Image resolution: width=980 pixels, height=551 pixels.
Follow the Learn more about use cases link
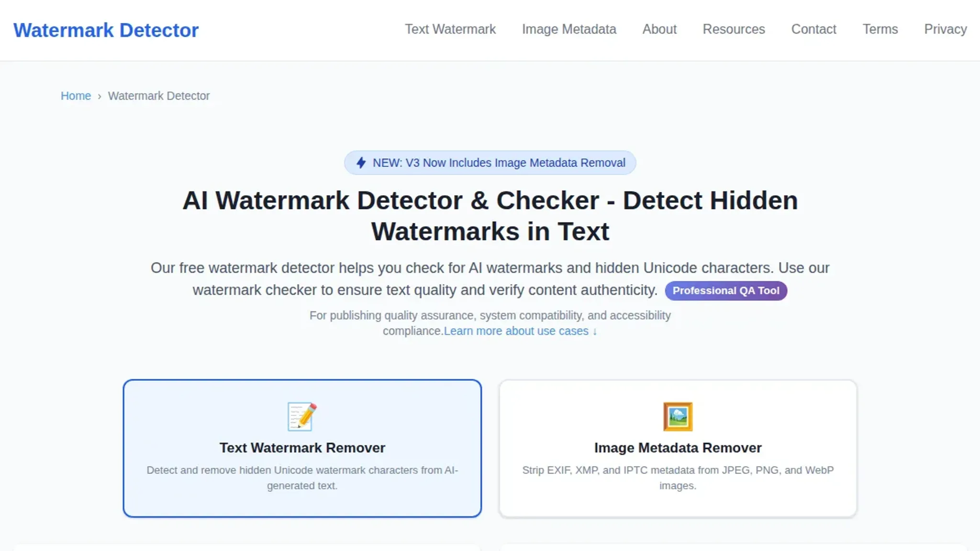[521, 331]
